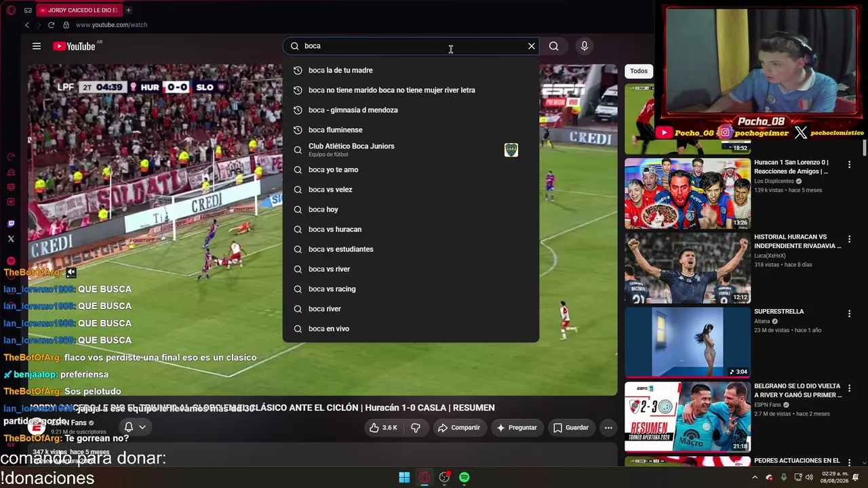Open taskbar volume control
Viewport: 868px width, 488px height.
point(809,477)
